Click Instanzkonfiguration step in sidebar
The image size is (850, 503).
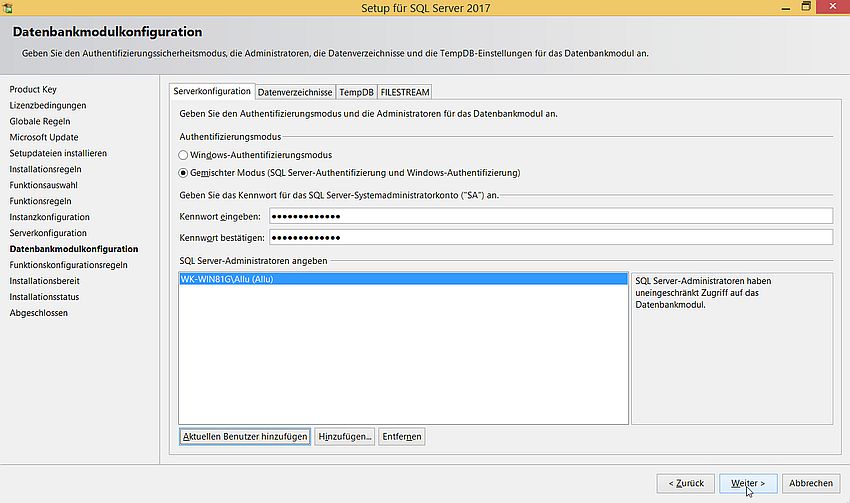click(49, 217)
